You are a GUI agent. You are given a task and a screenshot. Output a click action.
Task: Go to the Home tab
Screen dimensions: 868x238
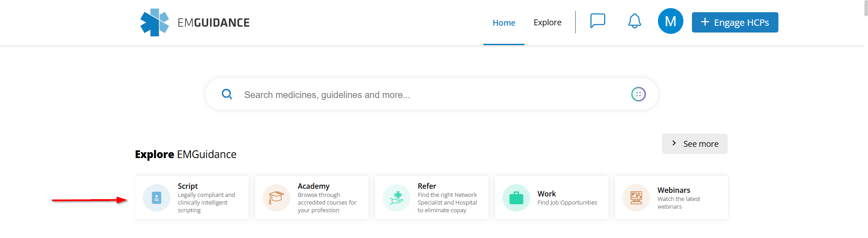coord(504,23)
